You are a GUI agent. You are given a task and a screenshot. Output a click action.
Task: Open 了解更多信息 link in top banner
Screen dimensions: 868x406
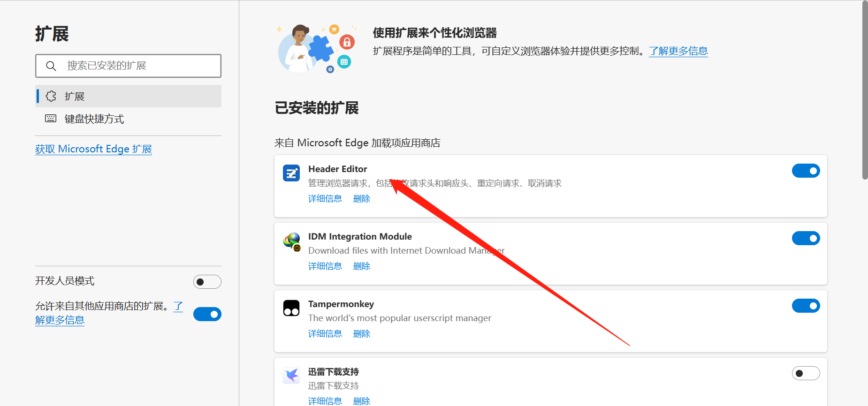coord(678,51)
